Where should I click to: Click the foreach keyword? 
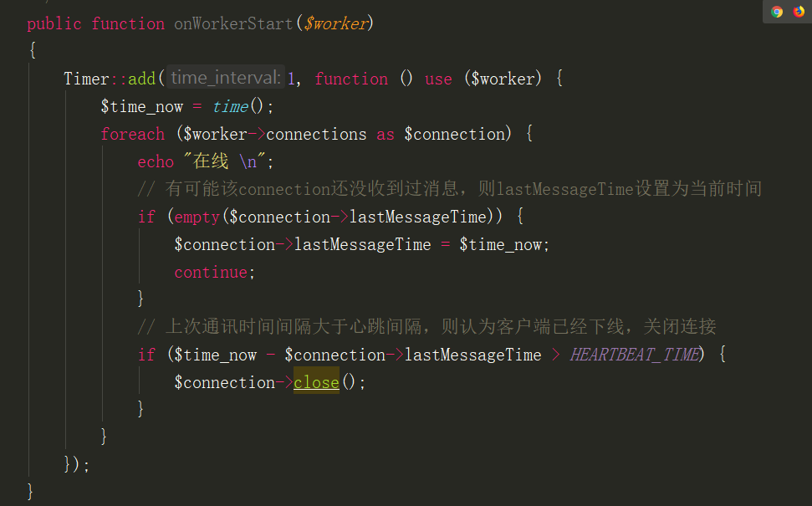132,134
